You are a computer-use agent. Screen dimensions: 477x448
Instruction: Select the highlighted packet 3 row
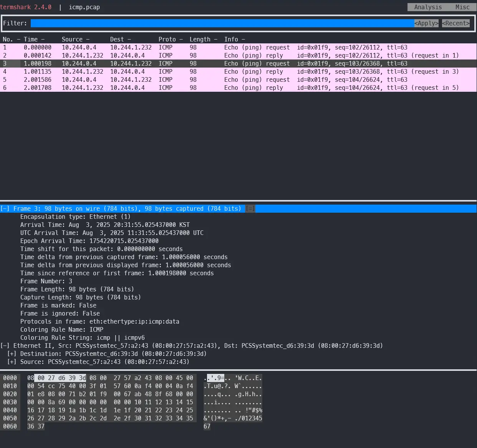click(238, 63)
